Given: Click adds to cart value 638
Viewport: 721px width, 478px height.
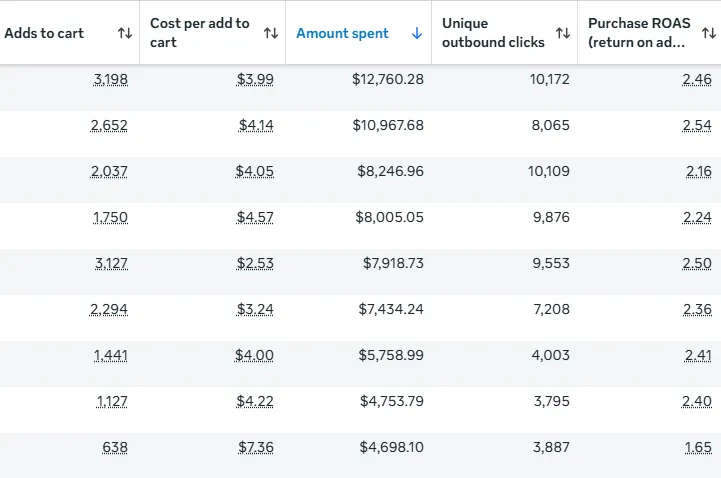Looking at the screenshot, I should [115, 447].
